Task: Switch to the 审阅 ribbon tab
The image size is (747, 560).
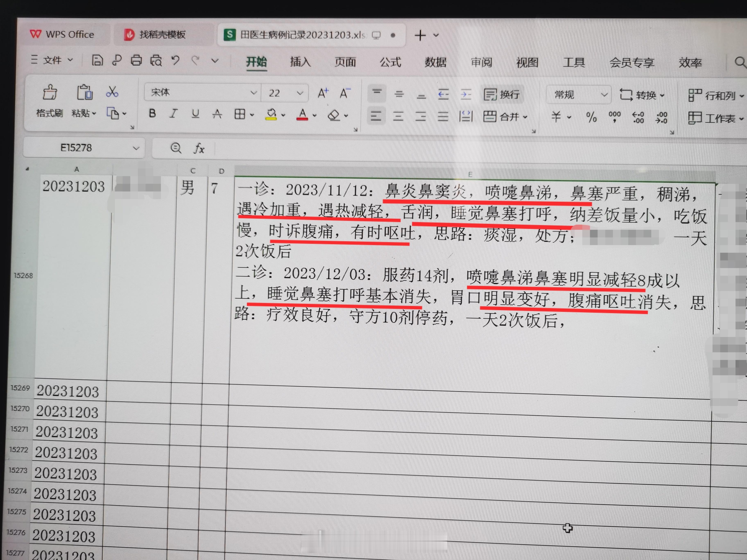Action: pos(482,62)
